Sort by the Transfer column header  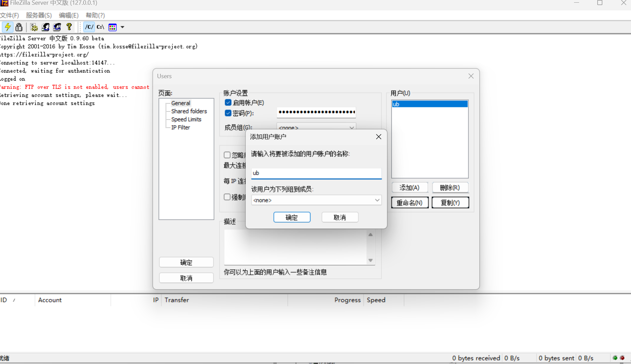click(x=225, y=300)
